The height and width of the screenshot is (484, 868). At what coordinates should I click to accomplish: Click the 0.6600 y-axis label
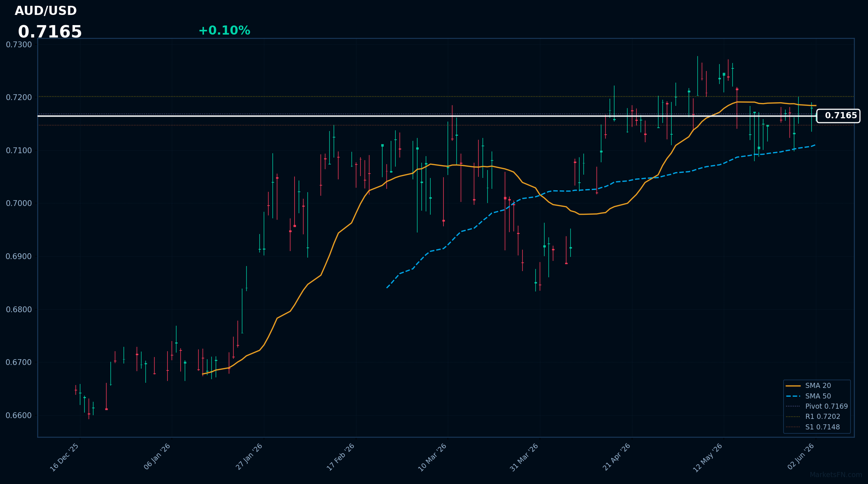click(19, 416)
